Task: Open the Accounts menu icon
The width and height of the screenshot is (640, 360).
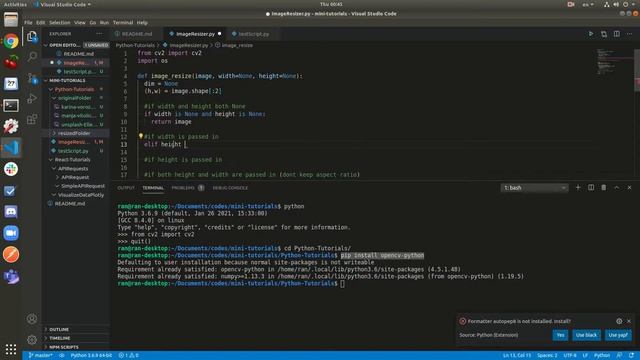Action: pos(32,318)
